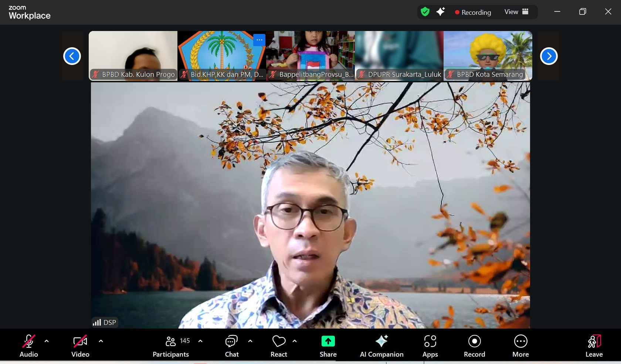Close the Zoom meeting window
Viewport: 621px width, 364px height.
pos(608,12)
